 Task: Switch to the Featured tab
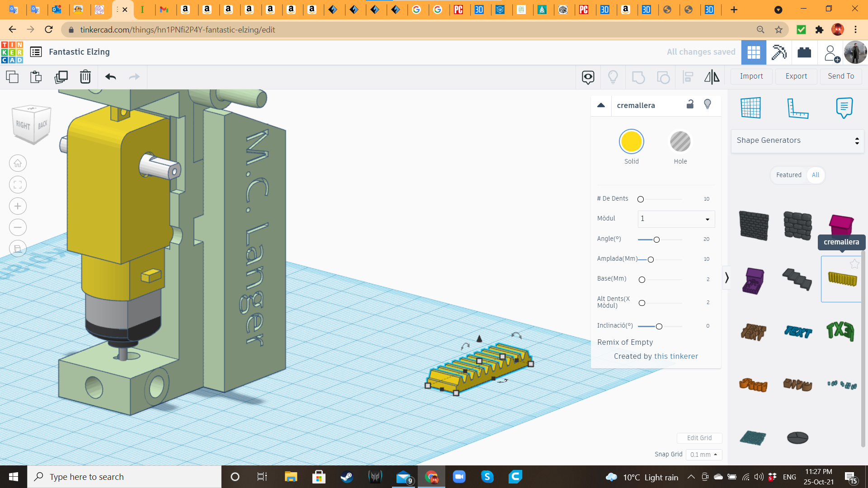(788, 175)
